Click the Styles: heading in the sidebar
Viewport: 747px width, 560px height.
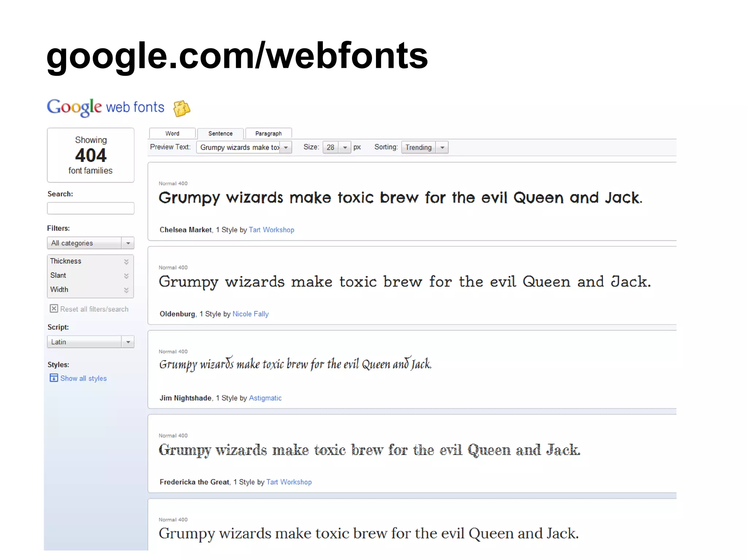pos(58,365)
